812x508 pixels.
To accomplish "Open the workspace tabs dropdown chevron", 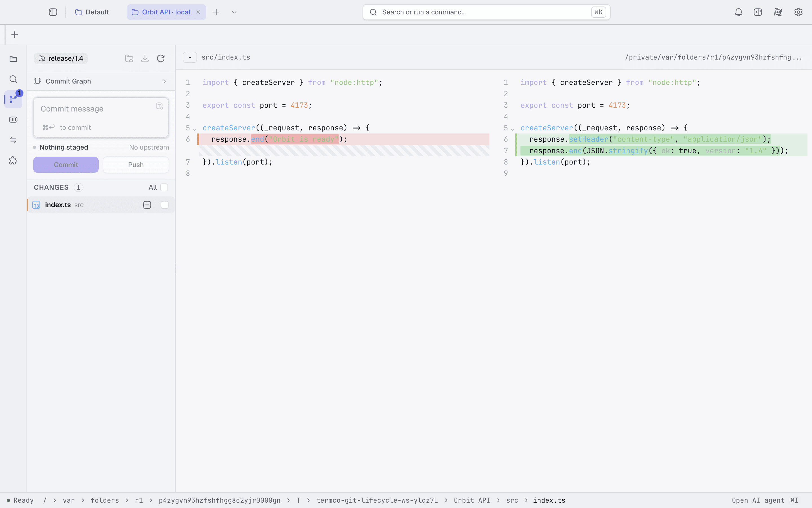I will coord(234,12).
